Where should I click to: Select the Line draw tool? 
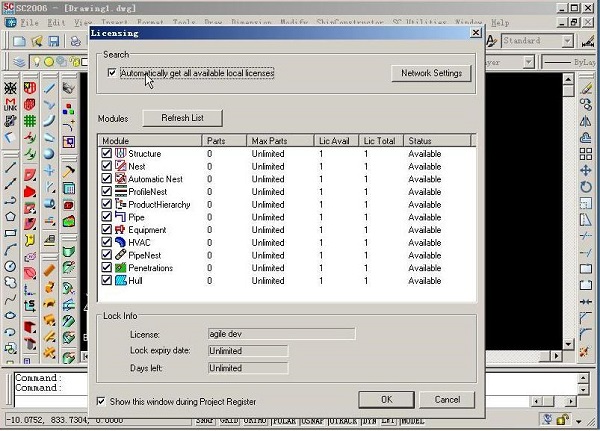[10, 168]
